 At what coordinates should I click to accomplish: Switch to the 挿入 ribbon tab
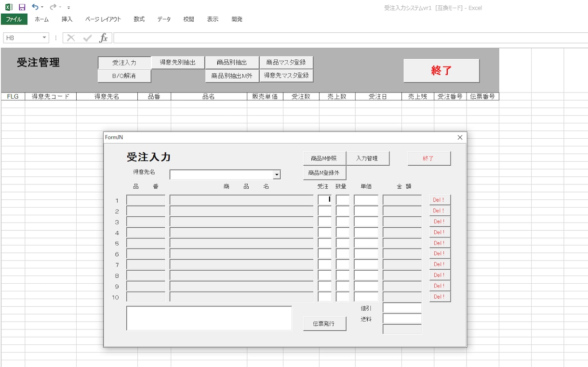click(67, 19)
